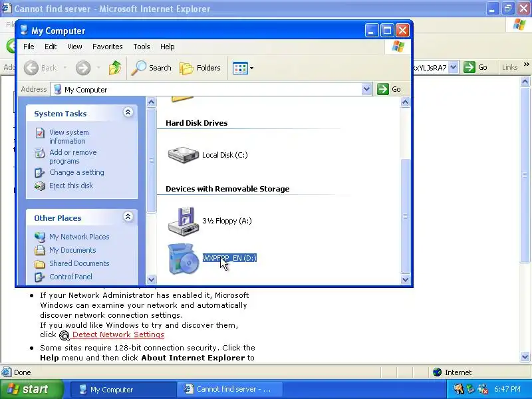Click the Windows flag logo in My Computer
532x399 pixels.
pos(398,47)
